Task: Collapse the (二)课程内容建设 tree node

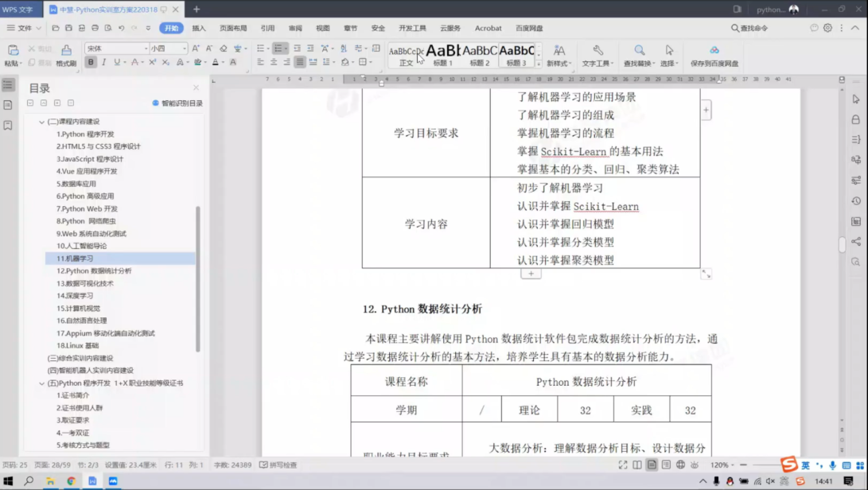Action: 41,122
